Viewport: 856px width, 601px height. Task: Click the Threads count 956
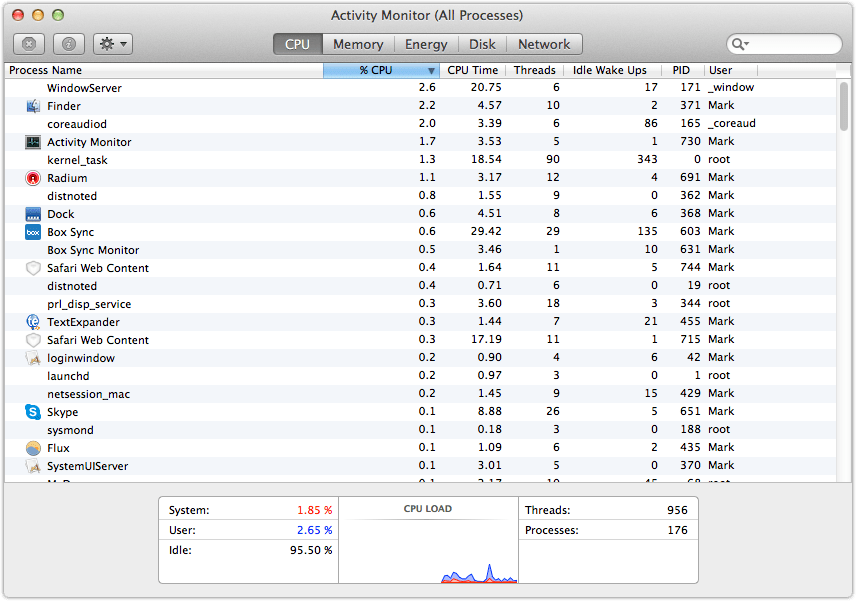(677, 510)
